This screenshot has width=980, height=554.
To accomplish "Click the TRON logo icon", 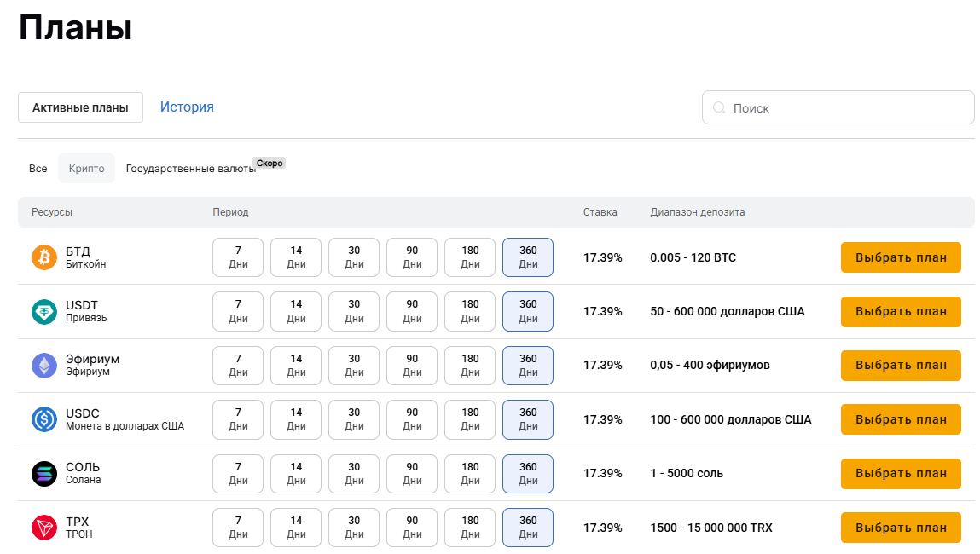I will pyautogui.click(x=44, y=528).
